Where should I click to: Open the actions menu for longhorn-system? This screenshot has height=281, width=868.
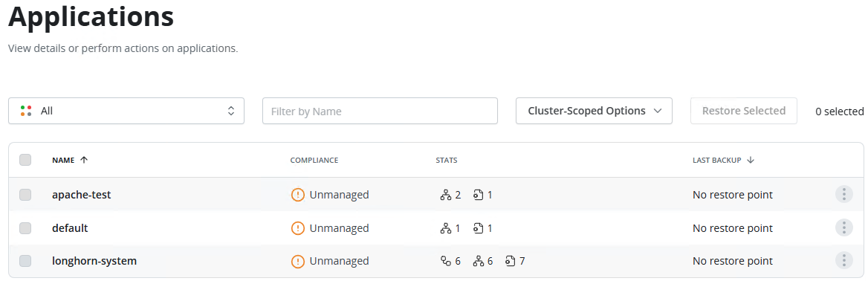(843, 260)
